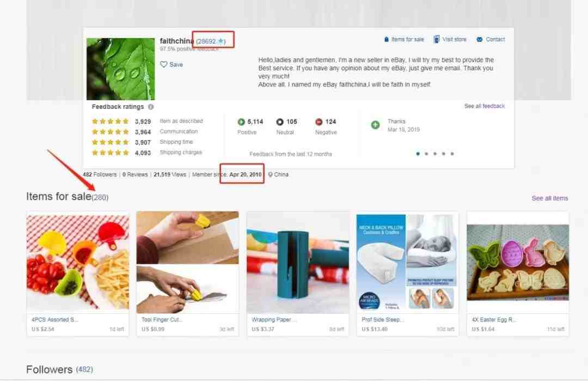
Task: Click the Followers count (482) link
Action: click(x=84, y=370)
